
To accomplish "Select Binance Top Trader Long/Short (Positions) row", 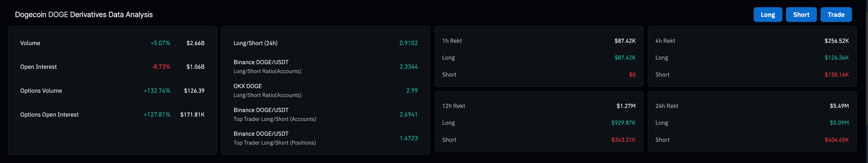I will pyautogui.click(x=325, y=138).
